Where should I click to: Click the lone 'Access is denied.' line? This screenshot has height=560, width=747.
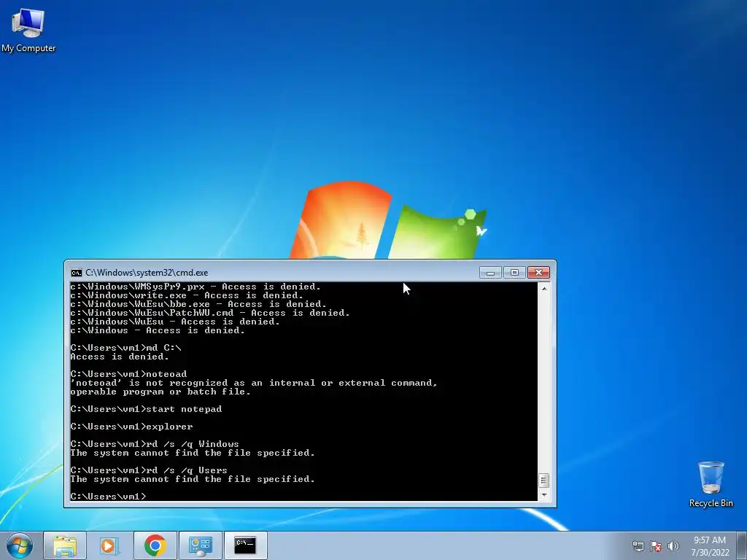click(x=120, y=357)
